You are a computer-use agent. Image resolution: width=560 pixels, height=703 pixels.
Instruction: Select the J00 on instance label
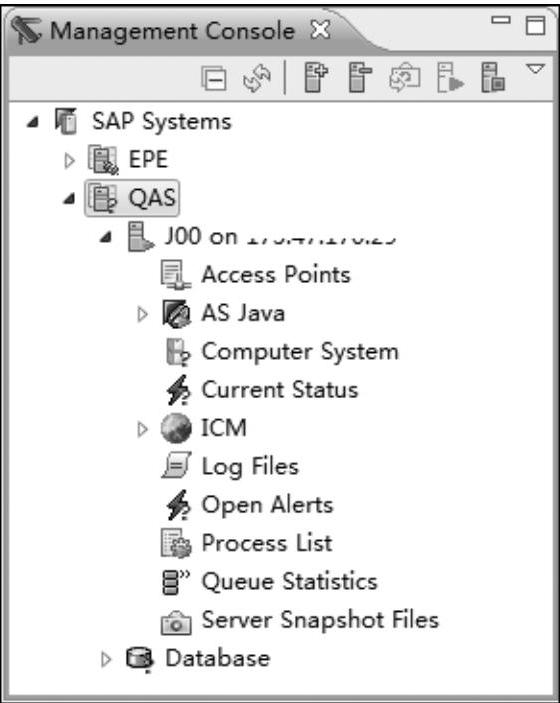pos(280,236)
